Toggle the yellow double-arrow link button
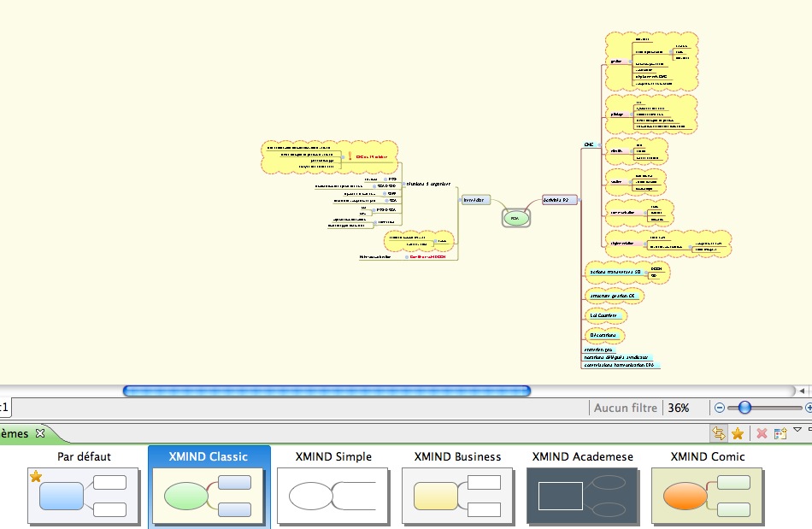 coord(719,433)
